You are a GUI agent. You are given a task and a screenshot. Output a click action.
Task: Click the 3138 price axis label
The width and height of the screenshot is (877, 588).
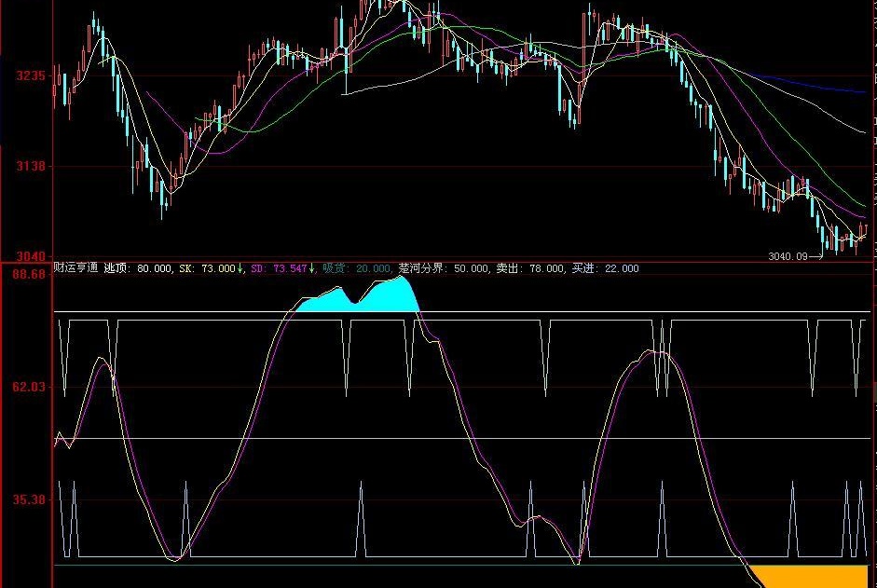[31, 166]
